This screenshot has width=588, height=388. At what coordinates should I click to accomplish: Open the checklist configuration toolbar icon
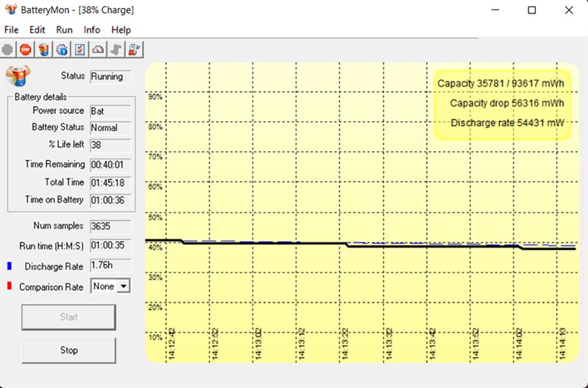click(x=80, y=49)
